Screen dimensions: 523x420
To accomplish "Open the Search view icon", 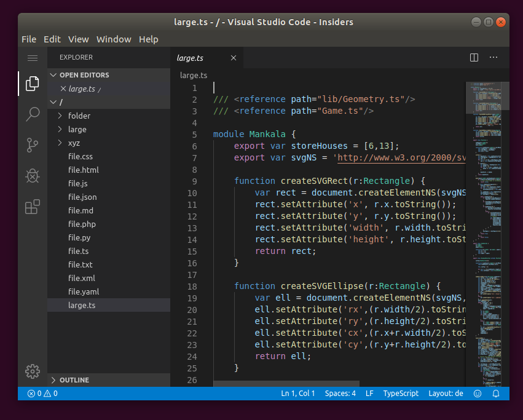I will point(33,114).
